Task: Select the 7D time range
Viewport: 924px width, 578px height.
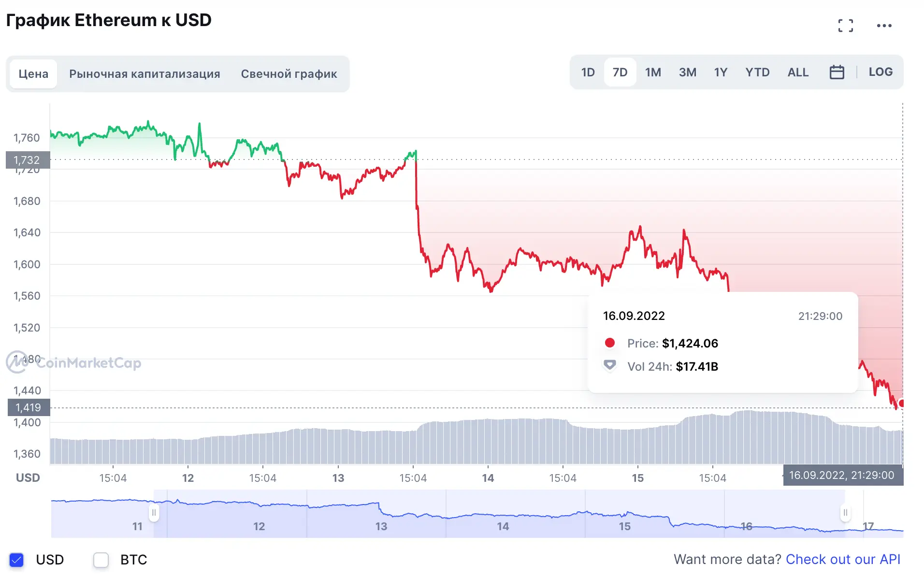Action: coord(620,72)
